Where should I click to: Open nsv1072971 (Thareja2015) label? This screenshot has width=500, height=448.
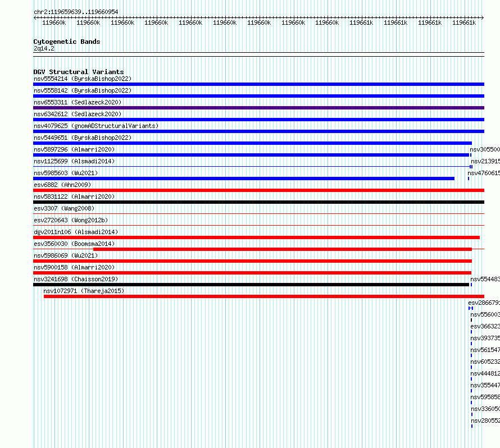pyautogui.click(x=84, y=291)
